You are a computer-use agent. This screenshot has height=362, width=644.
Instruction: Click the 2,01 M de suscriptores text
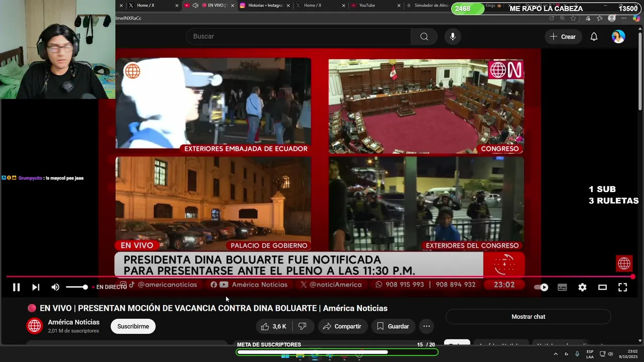tap(73, 331)
